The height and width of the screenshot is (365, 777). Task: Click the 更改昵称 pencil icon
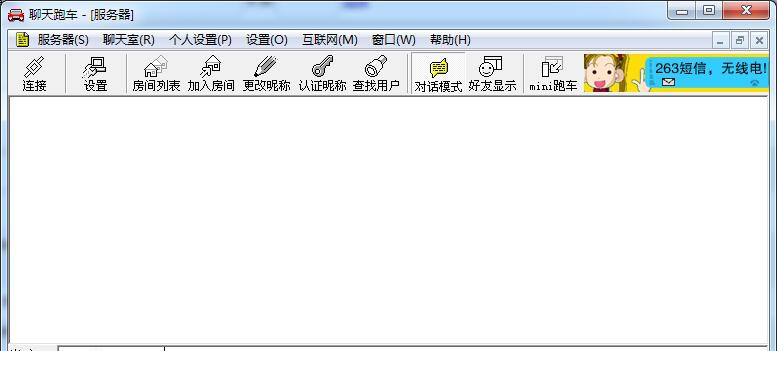(266, 74)
